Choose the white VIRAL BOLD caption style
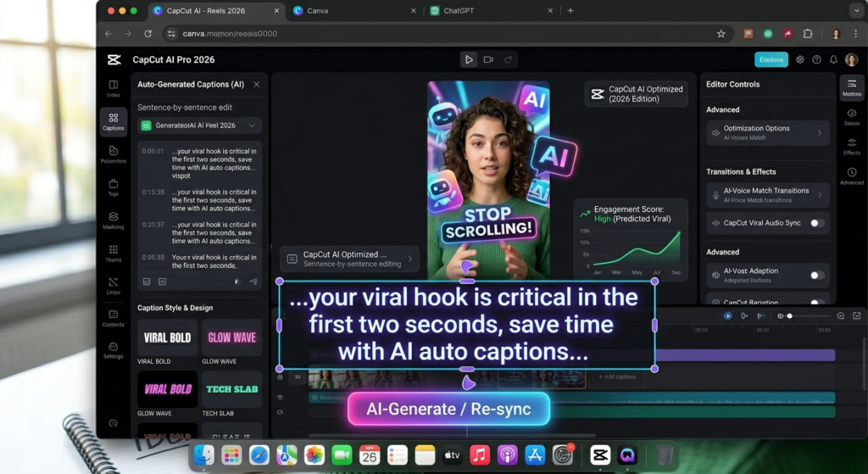This screenshot has height=474, width=868. point(167,337)
